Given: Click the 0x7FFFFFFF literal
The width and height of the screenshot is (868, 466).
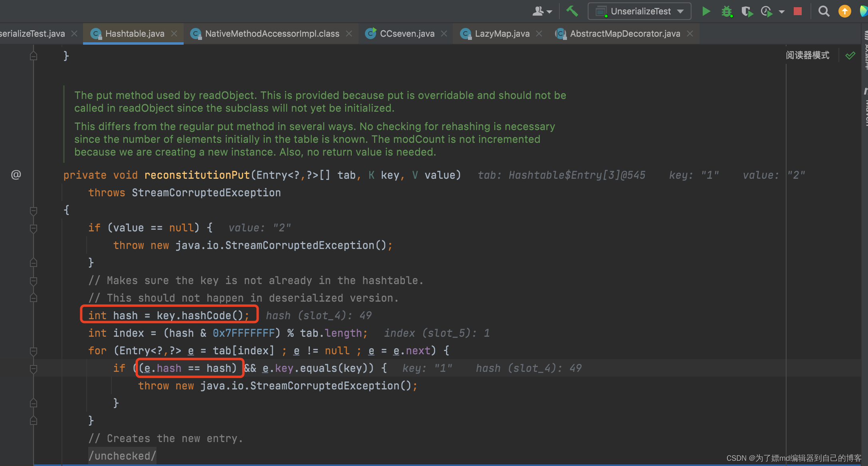Looking at the screenshot, I should tap(244, 333).
